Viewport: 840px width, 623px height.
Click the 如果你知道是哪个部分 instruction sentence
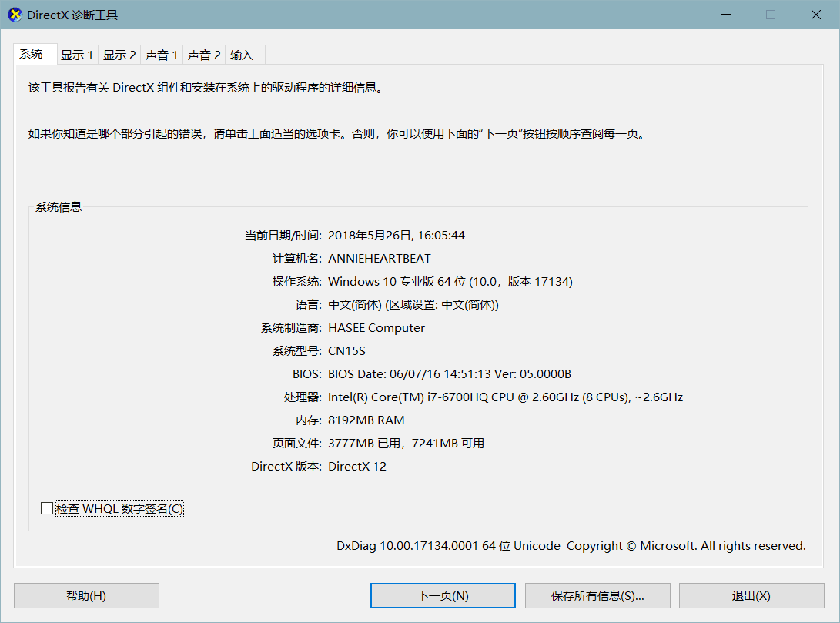337,133
